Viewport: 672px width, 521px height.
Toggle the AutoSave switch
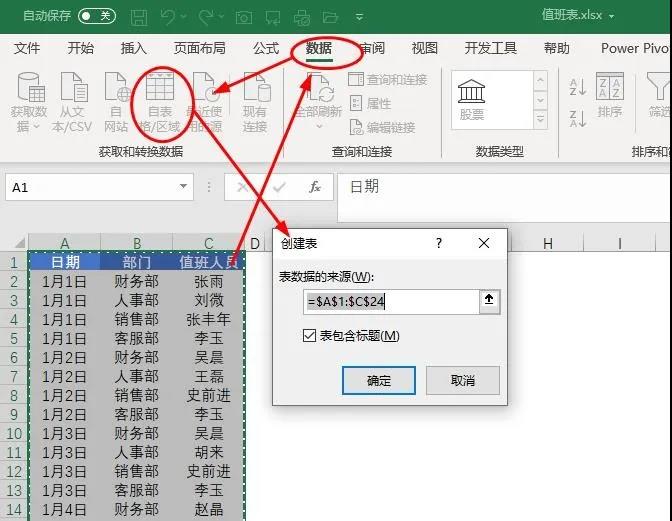pyautogui.click(x=97, y=16)
